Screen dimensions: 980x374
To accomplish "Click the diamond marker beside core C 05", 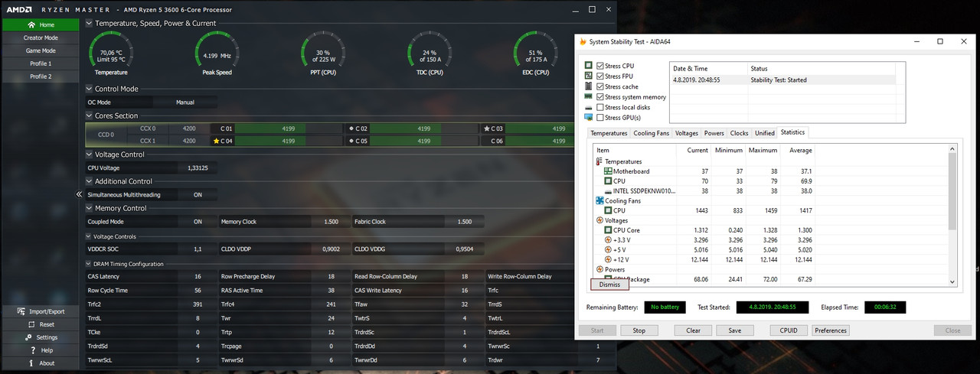I will 351,141.
